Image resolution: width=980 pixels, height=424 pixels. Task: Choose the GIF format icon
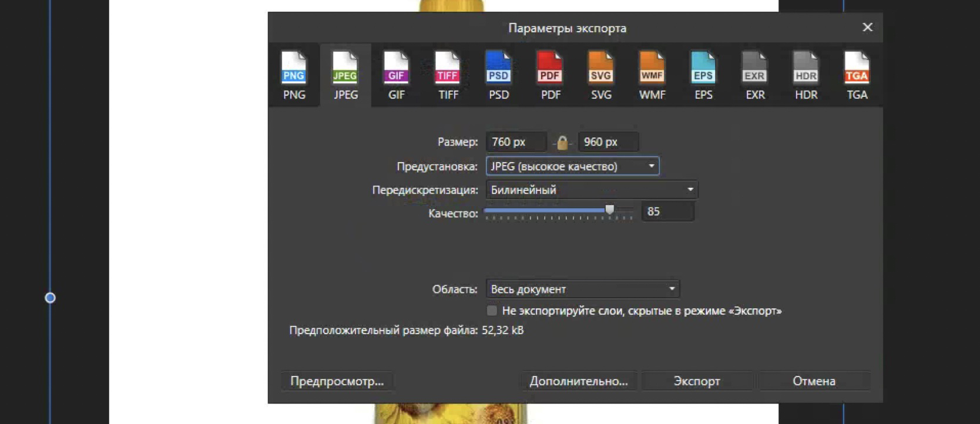click(396, 76)
